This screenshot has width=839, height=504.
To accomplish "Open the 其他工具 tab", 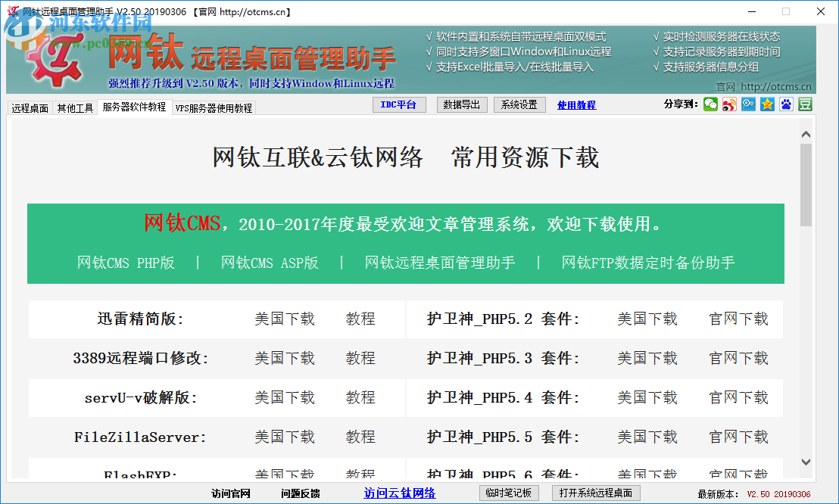I will coord(73,107).
